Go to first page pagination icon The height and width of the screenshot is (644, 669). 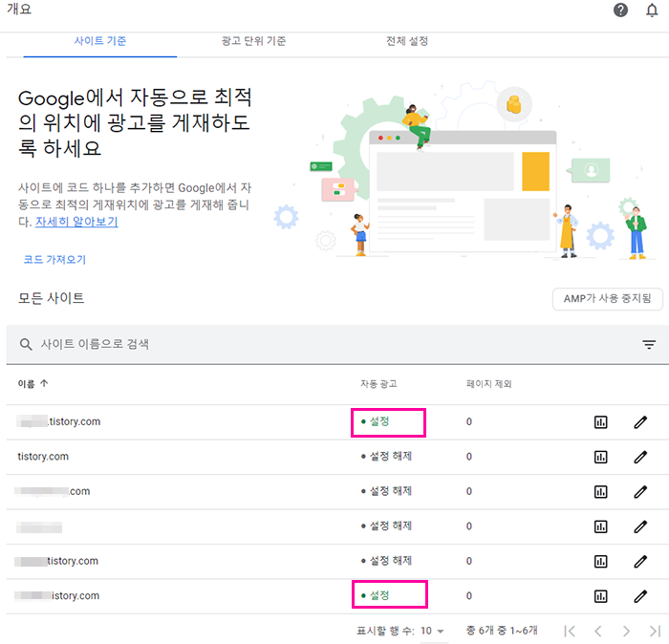pyautogui.click(x=570, y=631)
